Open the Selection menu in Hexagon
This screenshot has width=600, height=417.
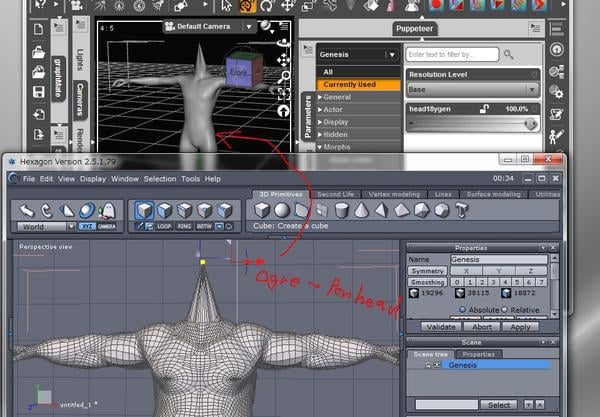[159, 178]
